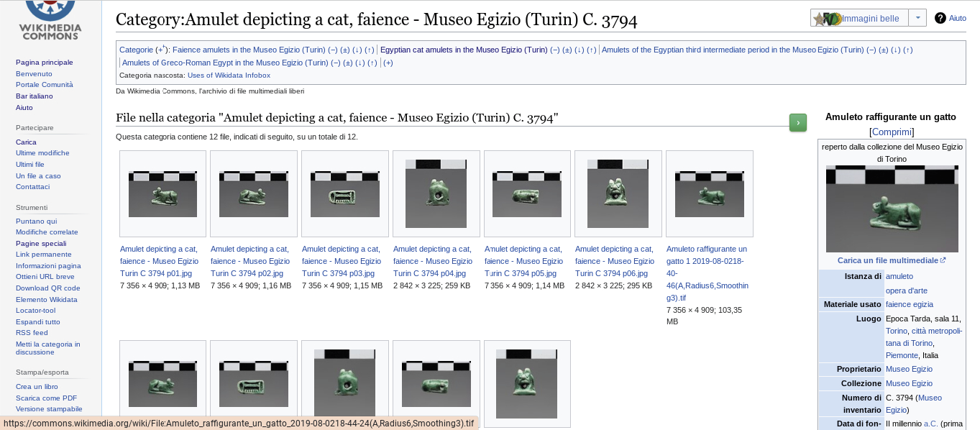The width and height of the screenshot is (980, 430).
Task: Click (↑) next to Greco-Roman Egypt category
Action: pos(372,63)
